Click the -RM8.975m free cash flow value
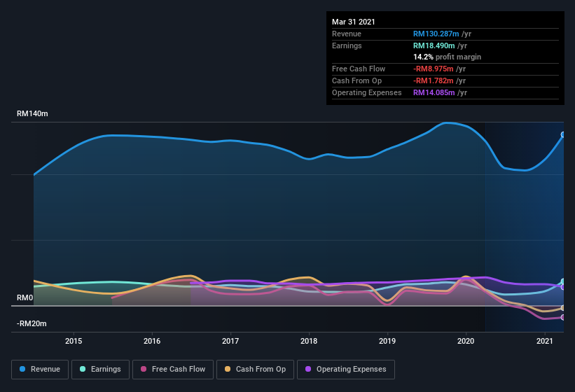Viewport: 575px width, 392px height. tap(433, 69)
